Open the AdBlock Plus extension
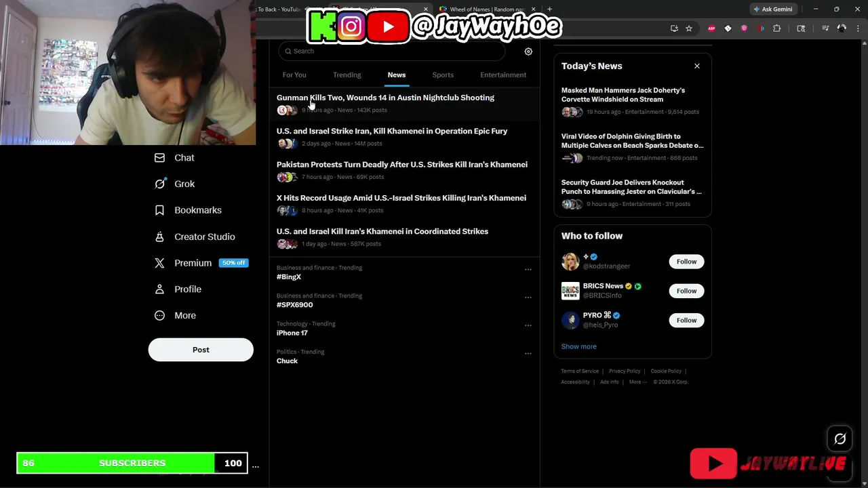The image size is (868, 488). (711, 28)
